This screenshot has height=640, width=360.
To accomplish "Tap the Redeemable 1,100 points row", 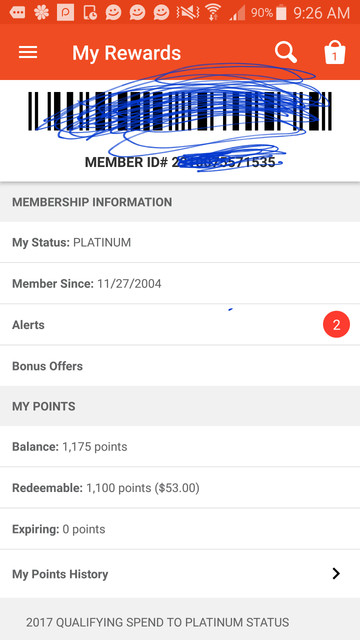I will tap(180, 488).
